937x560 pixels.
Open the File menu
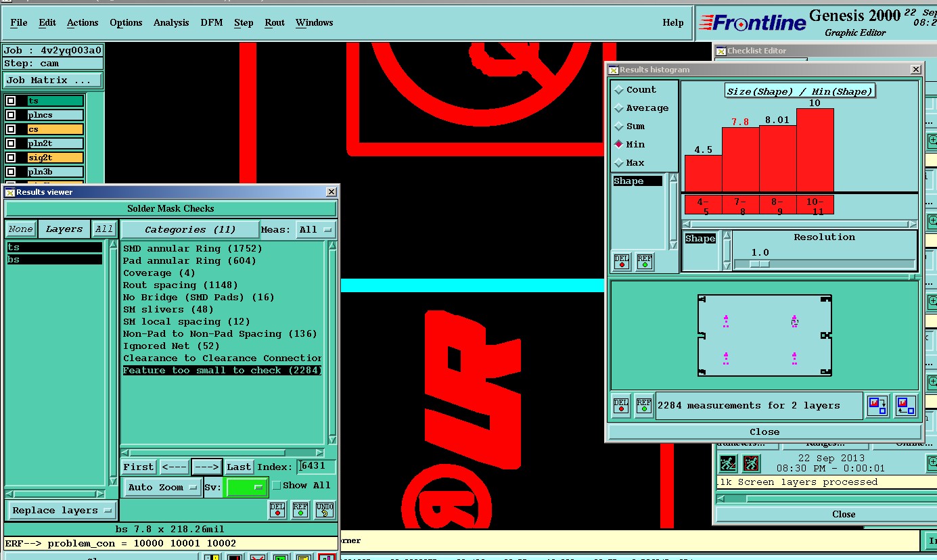(19, 22)
